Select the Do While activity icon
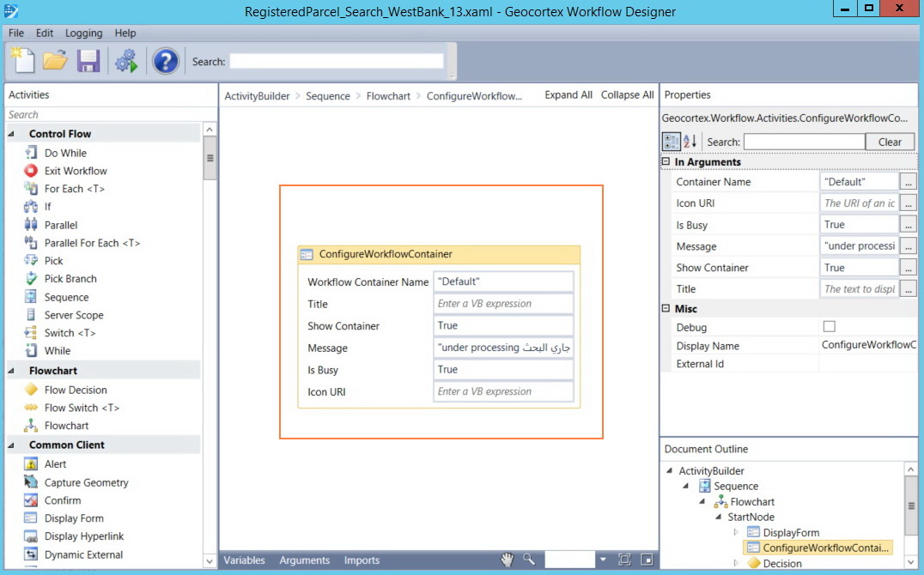Image resolution: width=924 pixels, height=575 pixels. pos(31,153)
